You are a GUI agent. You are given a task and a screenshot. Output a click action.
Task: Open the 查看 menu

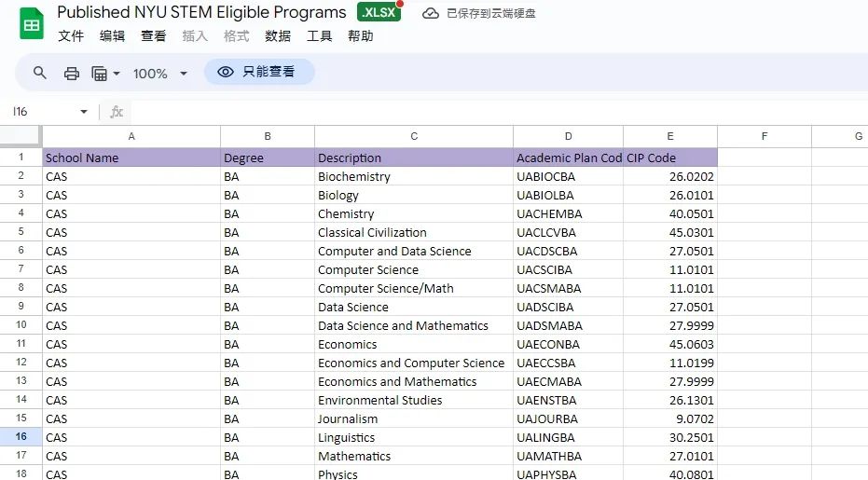pyautogui.click(x=153, y=36)
